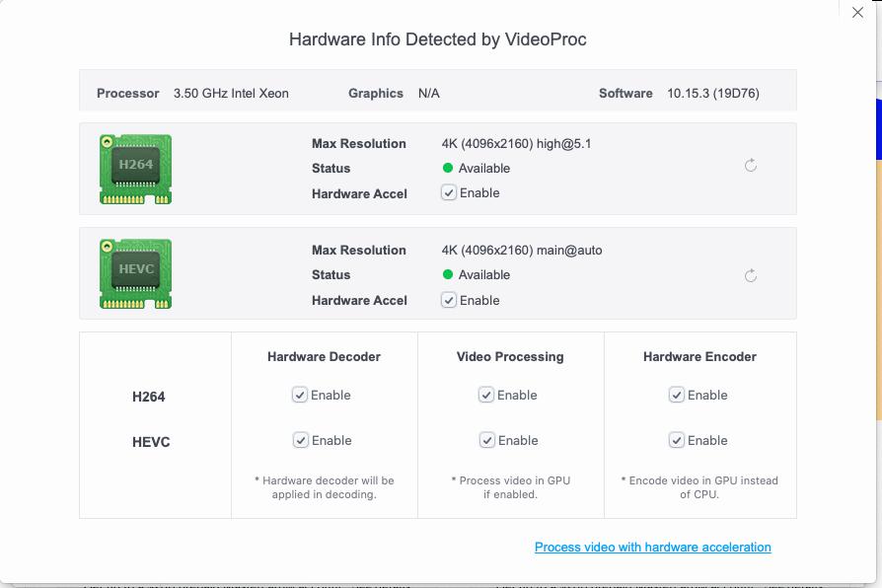This screenshot has height=588, width=882.
Task: Uncheck HEVC Video Processing Enable
Action: point(486,441)
